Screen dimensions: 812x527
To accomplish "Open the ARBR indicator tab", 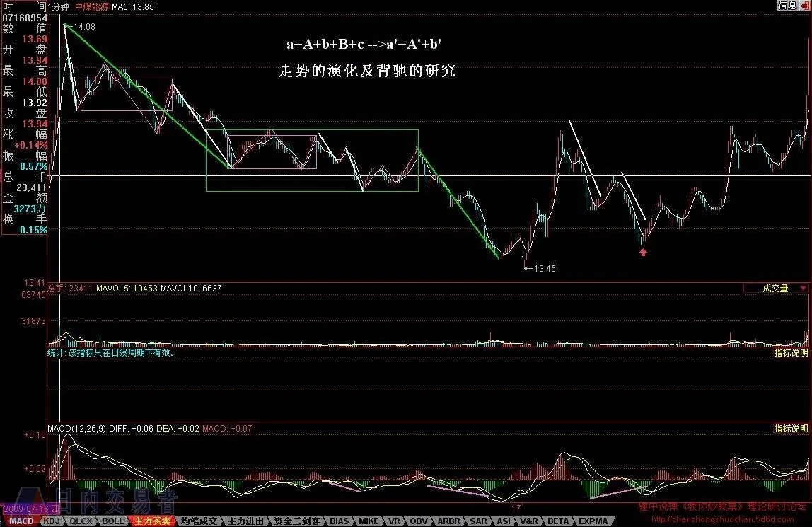I will (449, 521).
